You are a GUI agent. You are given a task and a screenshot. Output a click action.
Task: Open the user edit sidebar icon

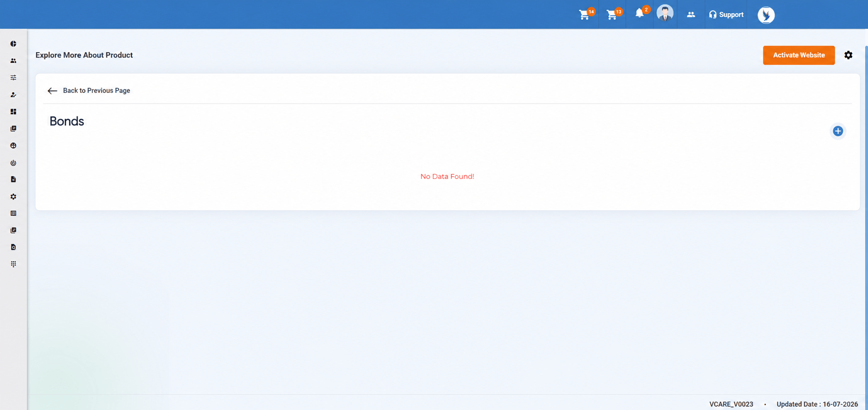click(x=13, y=95)
